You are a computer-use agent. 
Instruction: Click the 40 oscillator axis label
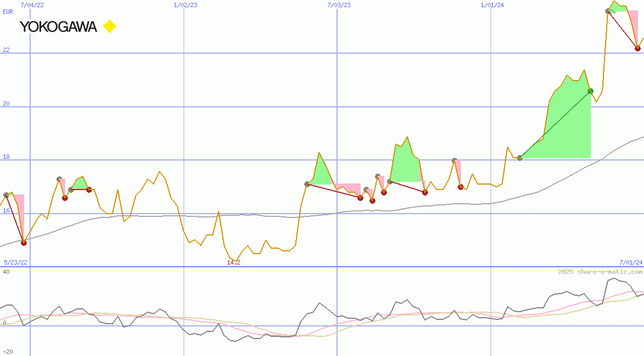(x=6, y=272)
